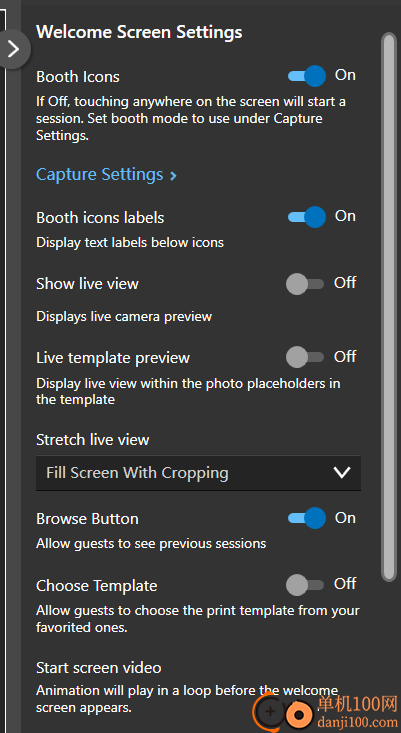Click the circular plus icon at the bottom
This screenshot has width=401, height=733.
click(x=271, y=711)
